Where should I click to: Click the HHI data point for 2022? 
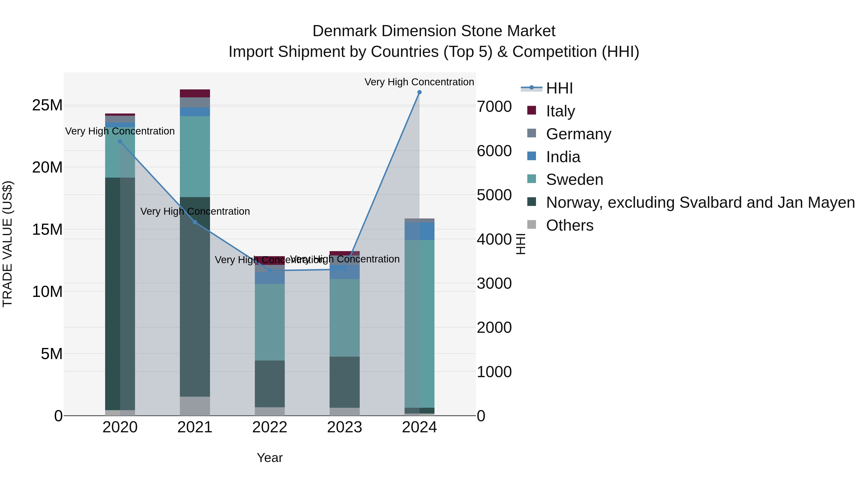click(270, 270)
